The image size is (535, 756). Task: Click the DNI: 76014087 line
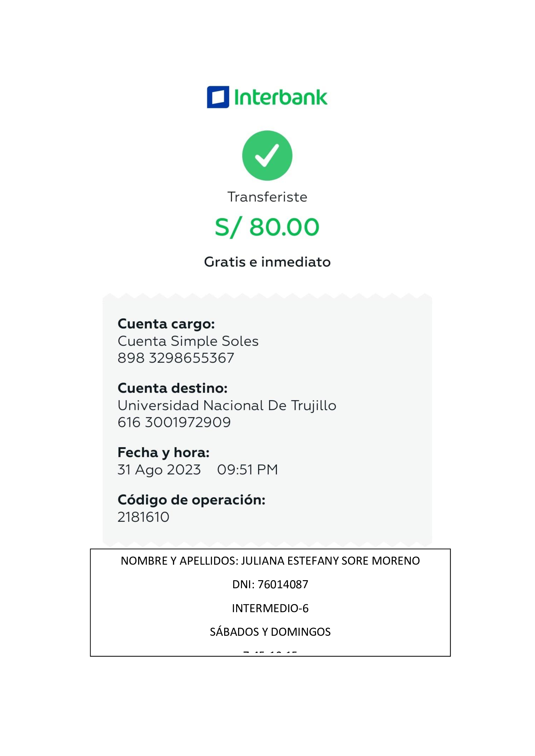pos(270,584)
